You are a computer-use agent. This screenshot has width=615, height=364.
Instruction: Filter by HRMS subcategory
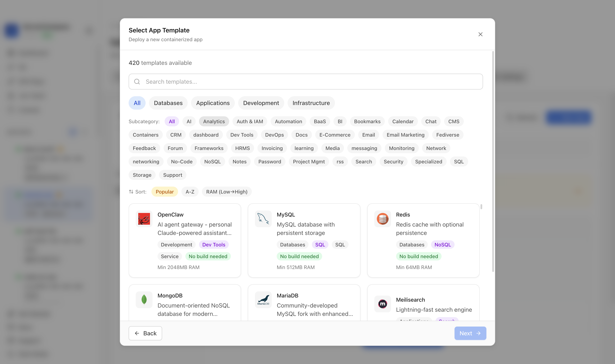click(242, 148)
